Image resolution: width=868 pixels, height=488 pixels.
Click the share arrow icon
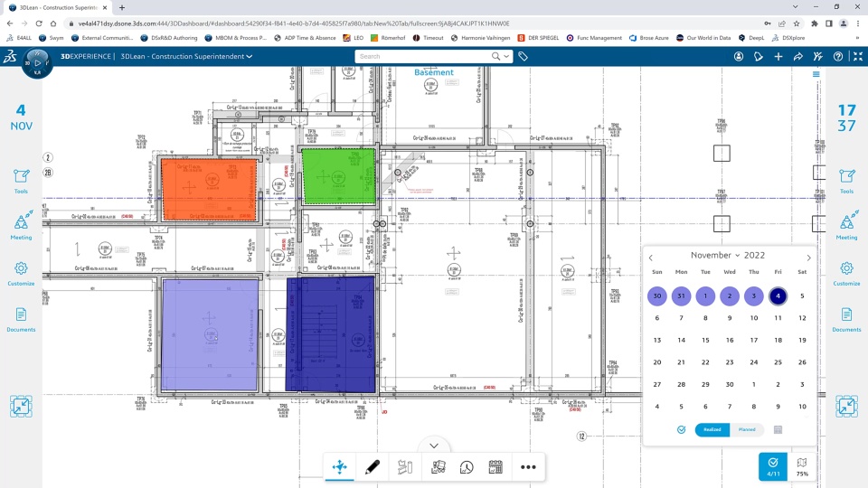[x=798, y=56]
